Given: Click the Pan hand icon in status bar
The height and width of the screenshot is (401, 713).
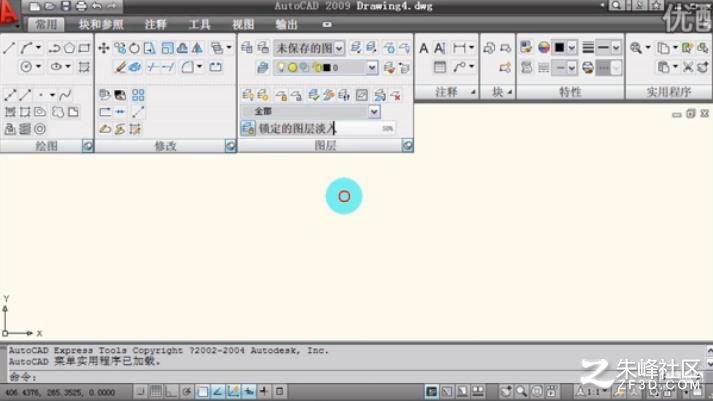Looking at the screenshot, I should point(506,391).
